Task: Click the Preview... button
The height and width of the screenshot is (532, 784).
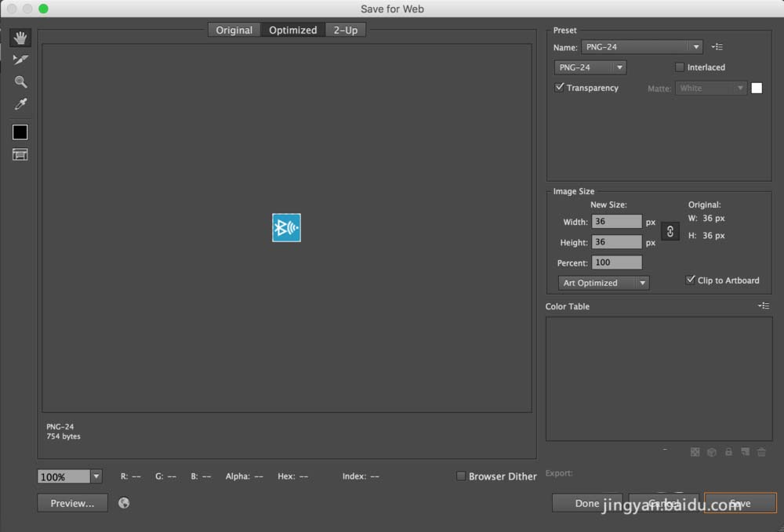Action: 72,503
